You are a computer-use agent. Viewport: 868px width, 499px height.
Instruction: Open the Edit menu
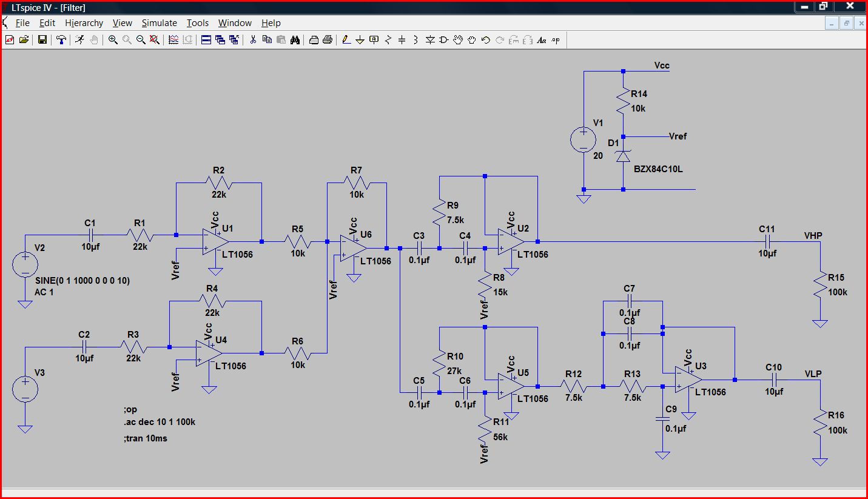point(47,23)
